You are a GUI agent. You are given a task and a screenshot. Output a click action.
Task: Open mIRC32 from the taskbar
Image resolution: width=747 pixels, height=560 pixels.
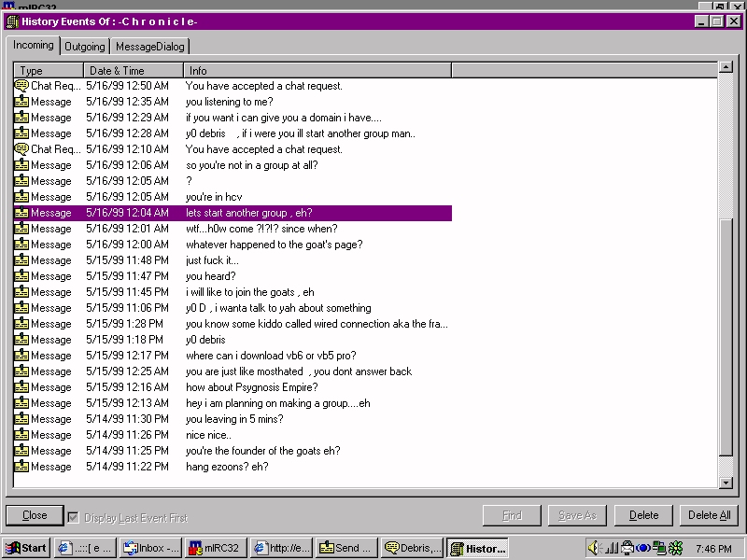click(x=217, y=548)
